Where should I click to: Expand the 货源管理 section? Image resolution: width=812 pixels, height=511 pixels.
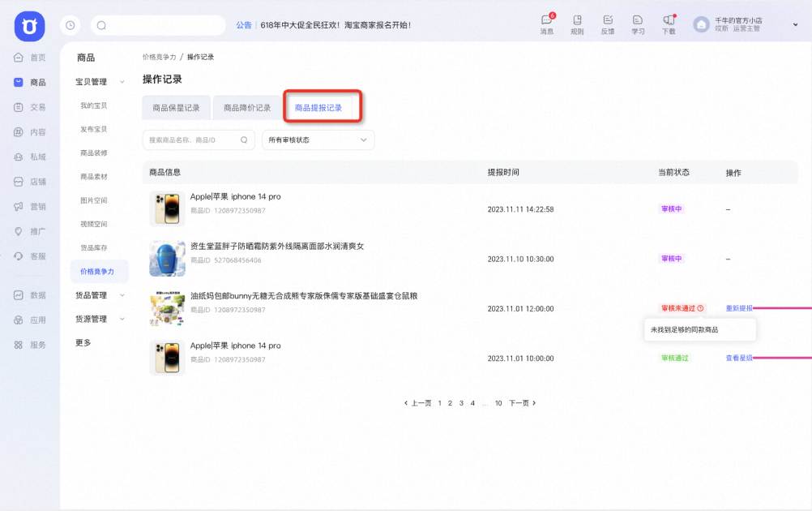[122, 320]
